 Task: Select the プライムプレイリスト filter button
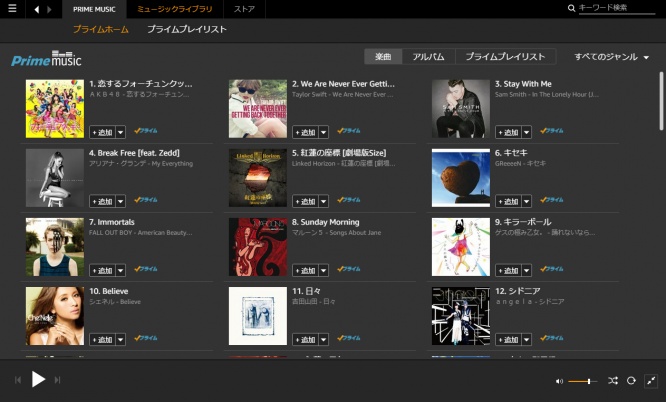(x=505, y=57)
